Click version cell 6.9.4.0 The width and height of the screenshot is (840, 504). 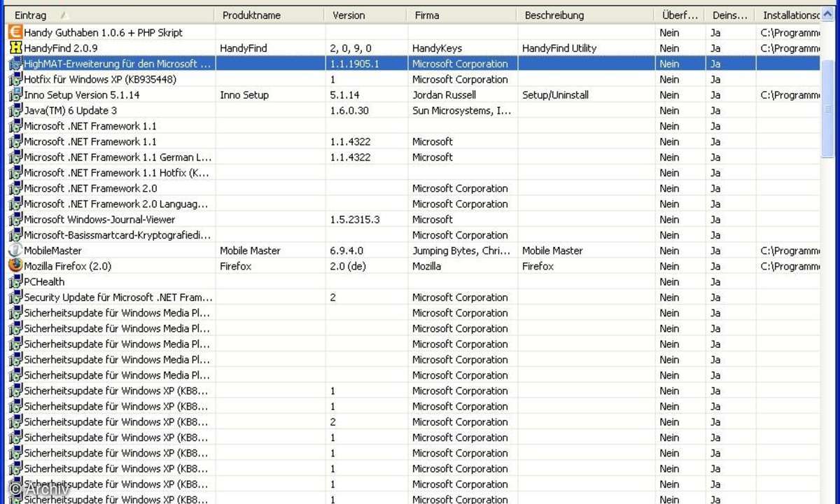(x=346, y=251)
